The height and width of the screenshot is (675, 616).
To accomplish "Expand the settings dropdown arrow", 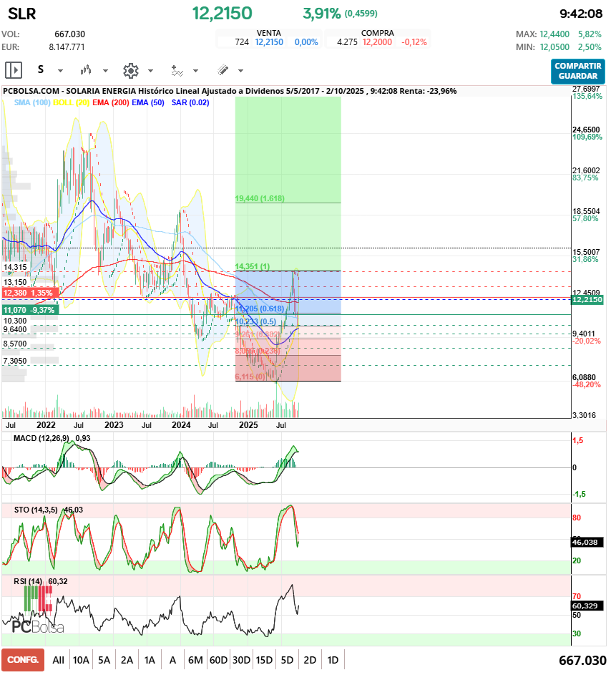I will point(150,71).
